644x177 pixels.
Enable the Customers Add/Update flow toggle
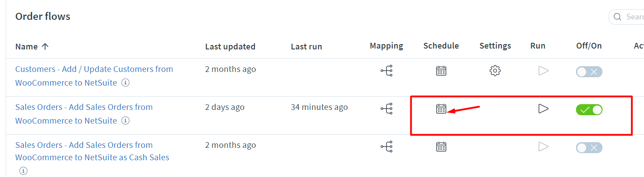(x=589, y=72)
